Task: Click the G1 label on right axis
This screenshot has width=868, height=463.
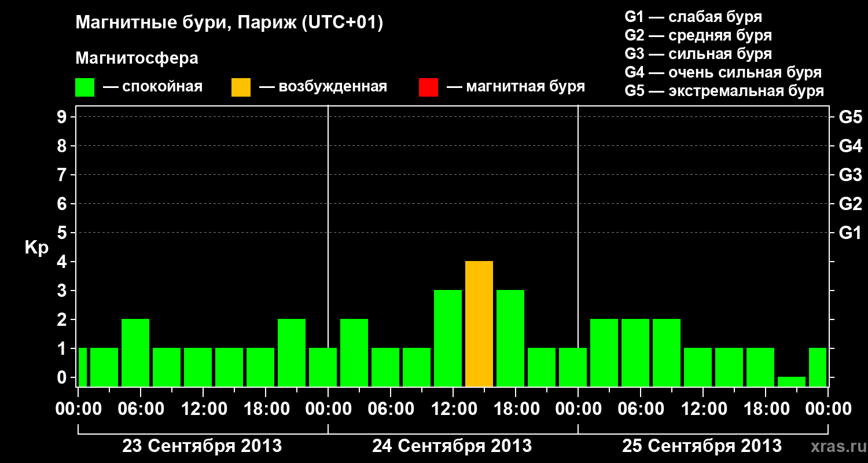Action: 851,233
